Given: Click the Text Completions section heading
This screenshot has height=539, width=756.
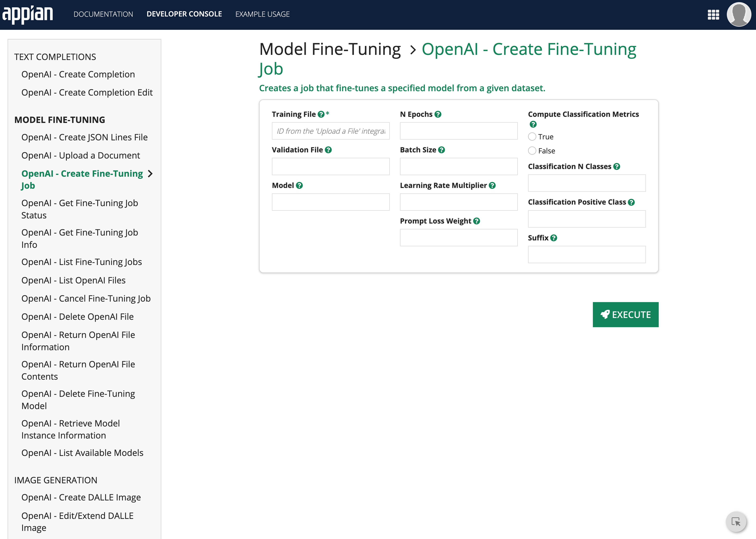Looking at the screenshot, I should coord(55,57).
